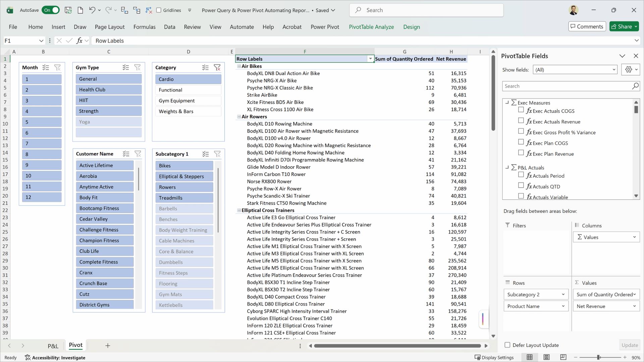
Task: Click the Share button
Action: tap(624, 26)
